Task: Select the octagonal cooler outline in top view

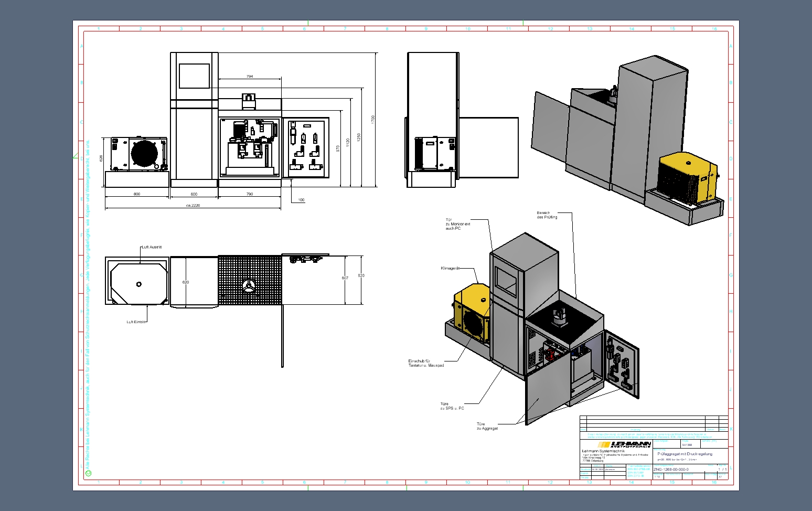Action: point(138,284)
